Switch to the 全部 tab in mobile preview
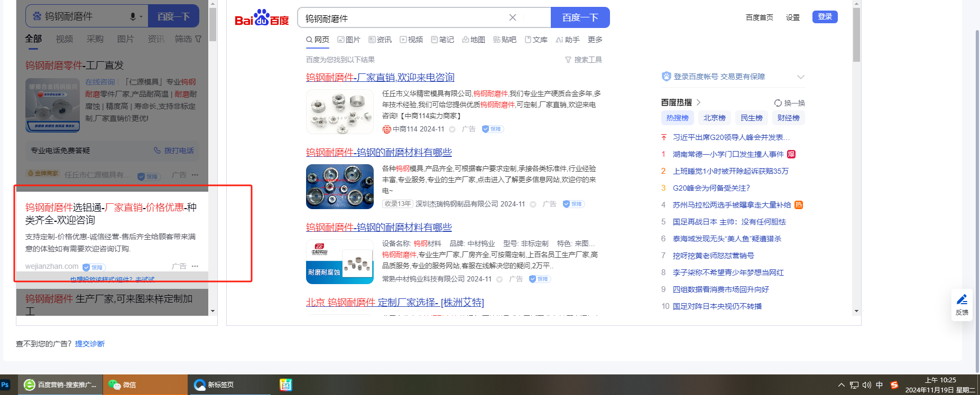 (x=33, y=39)
